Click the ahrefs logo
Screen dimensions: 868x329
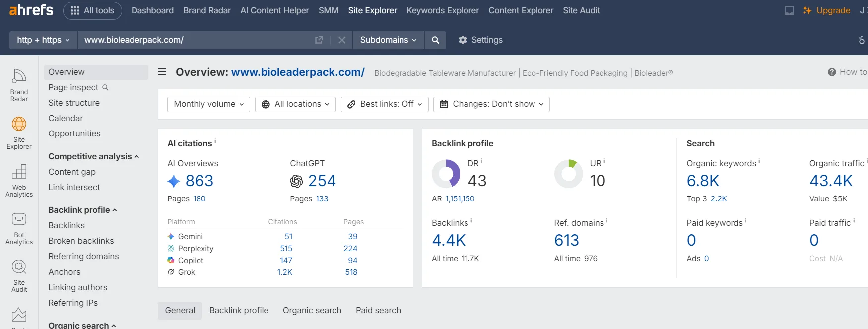[31, 10]
